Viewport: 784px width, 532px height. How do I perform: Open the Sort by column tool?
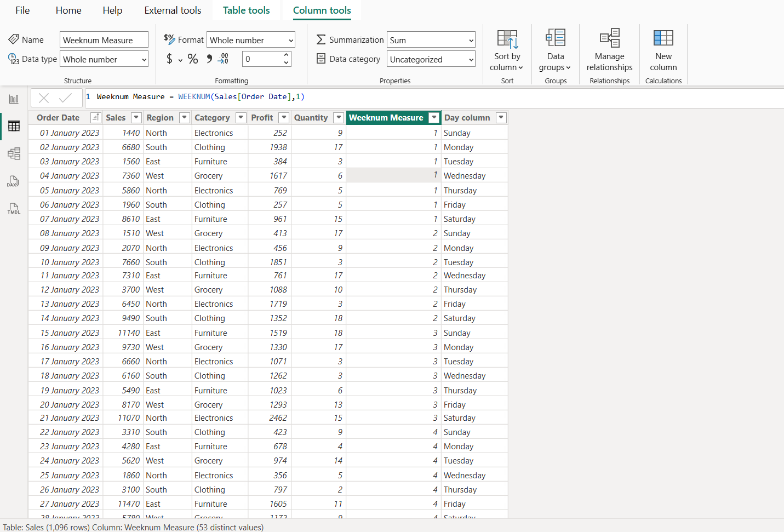pos(507,49)
